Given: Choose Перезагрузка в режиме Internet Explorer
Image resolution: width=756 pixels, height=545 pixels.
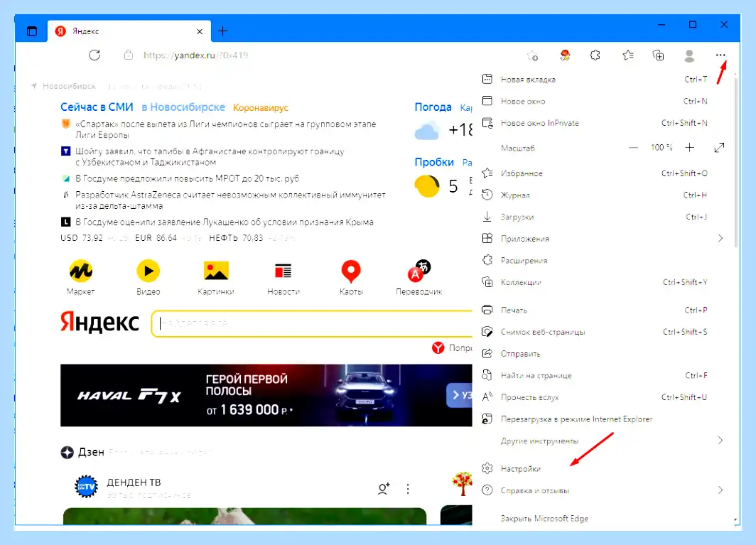Looking at the screenshot, I should pos(603,419).
